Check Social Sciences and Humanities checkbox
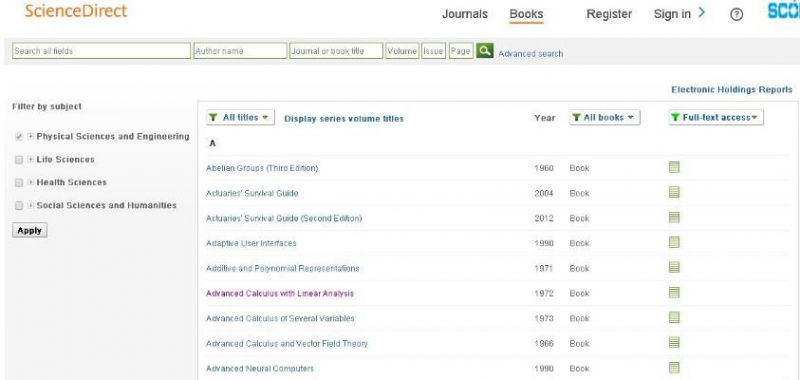Image resolution: width=800 pixels, height=380 pixels. 19,206
